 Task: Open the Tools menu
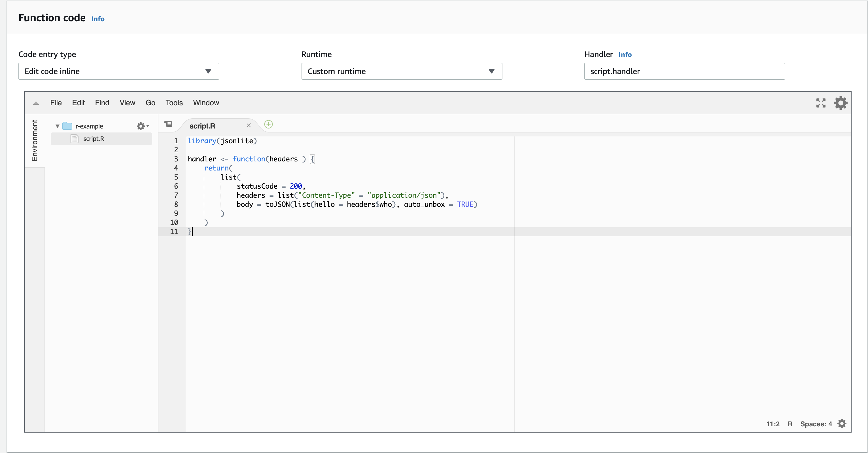pos(174,103)
